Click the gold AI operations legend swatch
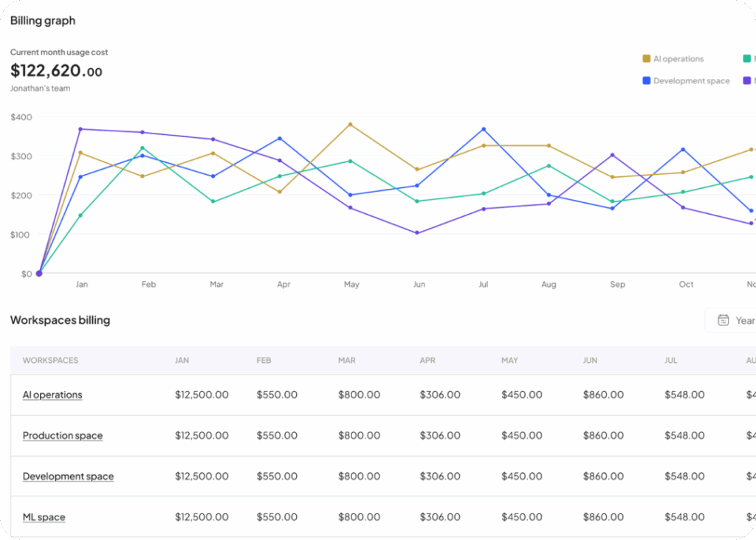This screenshot has height=540, width=756. tap(647, 59)
